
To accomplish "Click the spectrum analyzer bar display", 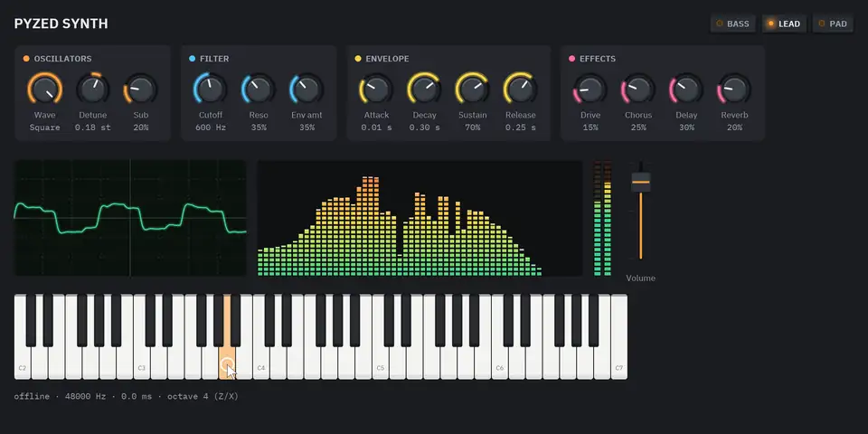I will (x=420, y=218).
